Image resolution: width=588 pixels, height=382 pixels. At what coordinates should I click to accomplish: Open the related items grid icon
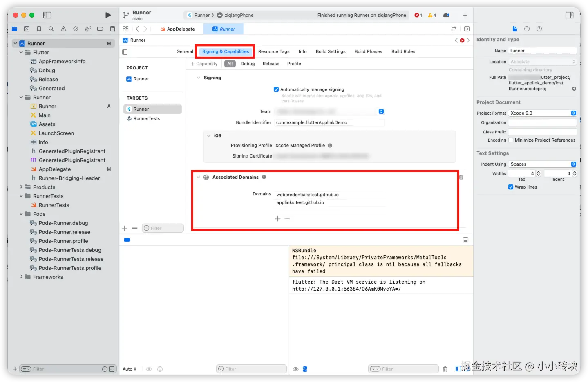126,29
